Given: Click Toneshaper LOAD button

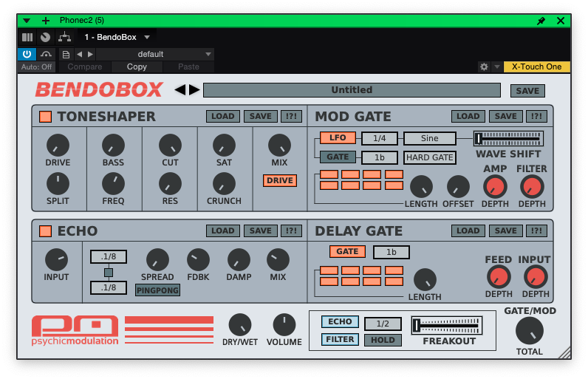Looking at the screenshot, I should 223,116.
